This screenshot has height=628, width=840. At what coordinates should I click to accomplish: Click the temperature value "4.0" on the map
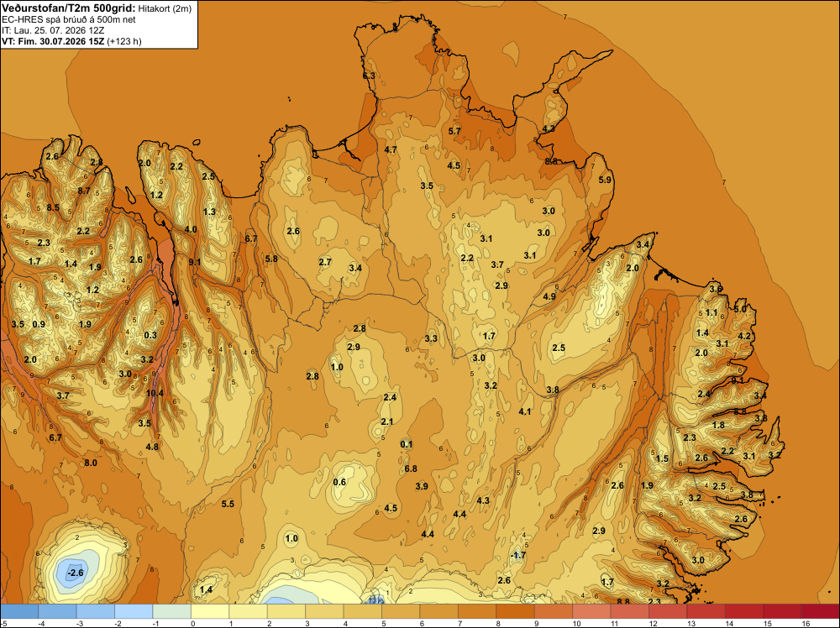pyautogui.click(x=191, y=230)
